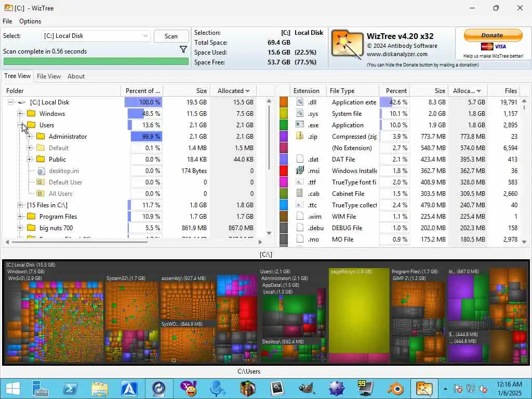Image resolution: width=532 pixels, height=399 pixels.
Task: Click the .ttf font file icon
Action: coord(300,182)
